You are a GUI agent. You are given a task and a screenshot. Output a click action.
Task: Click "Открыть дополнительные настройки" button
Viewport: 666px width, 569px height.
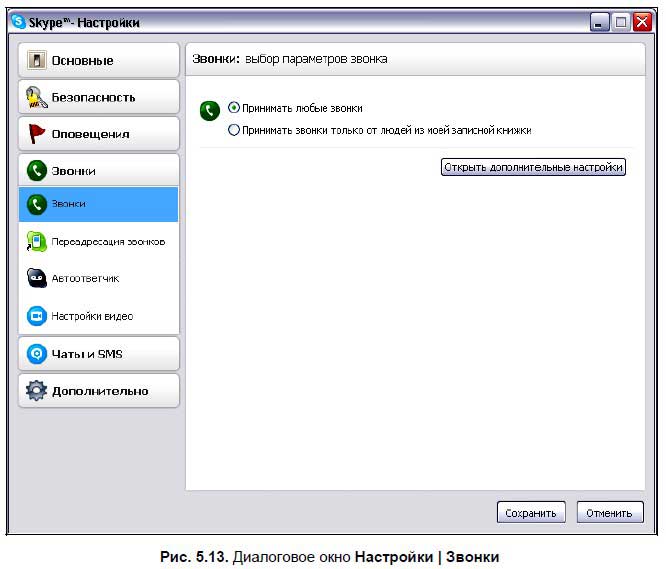point(533,167)
